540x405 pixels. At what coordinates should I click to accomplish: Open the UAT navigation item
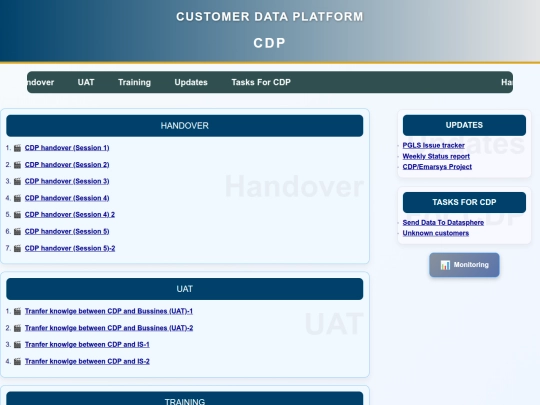[86, 82]
